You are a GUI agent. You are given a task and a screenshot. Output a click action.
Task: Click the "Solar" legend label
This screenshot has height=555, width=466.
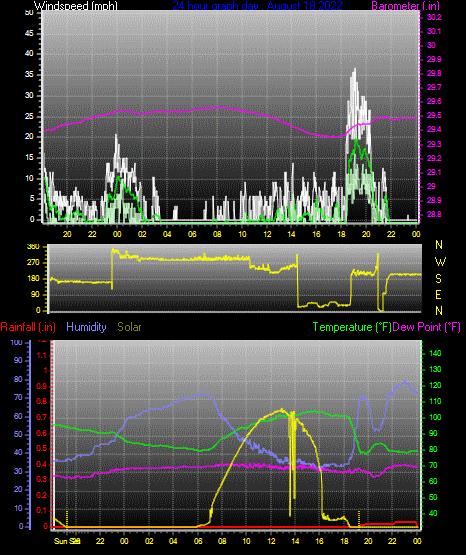click(129, 327)
